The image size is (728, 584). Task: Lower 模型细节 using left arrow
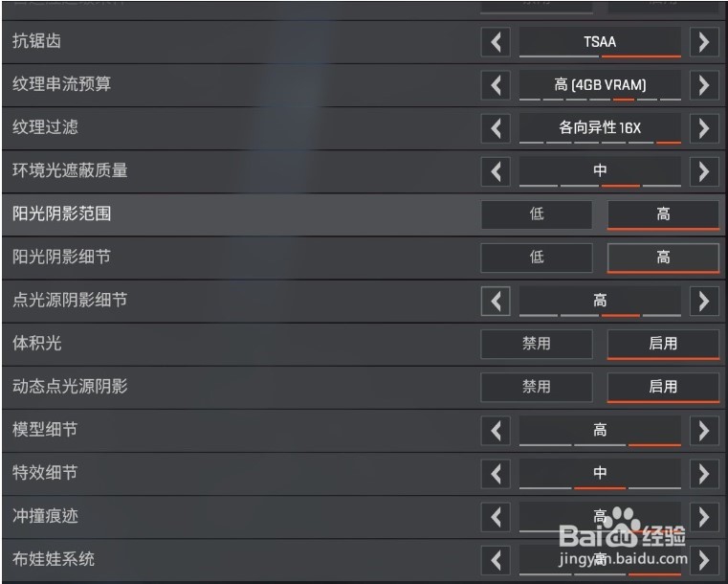[x=495, y=430]
